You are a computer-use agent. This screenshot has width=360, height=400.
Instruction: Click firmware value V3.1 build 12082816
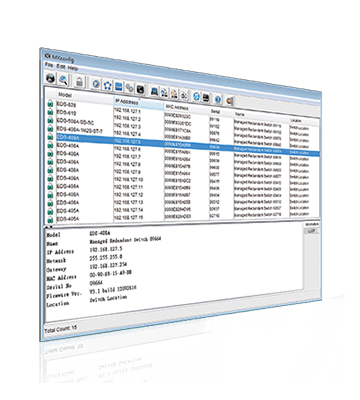113,290
